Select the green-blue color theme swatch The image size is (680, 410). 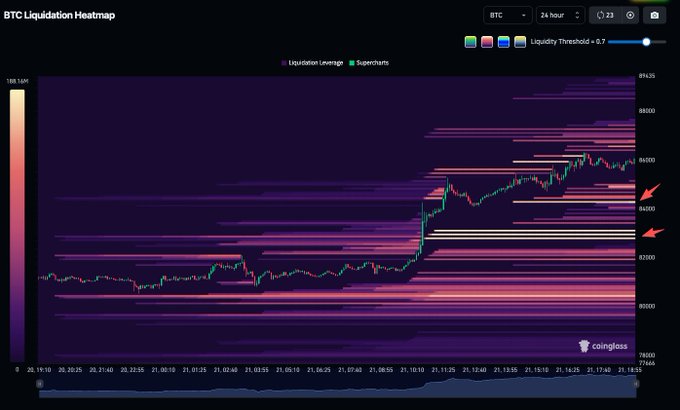point(471,42)
